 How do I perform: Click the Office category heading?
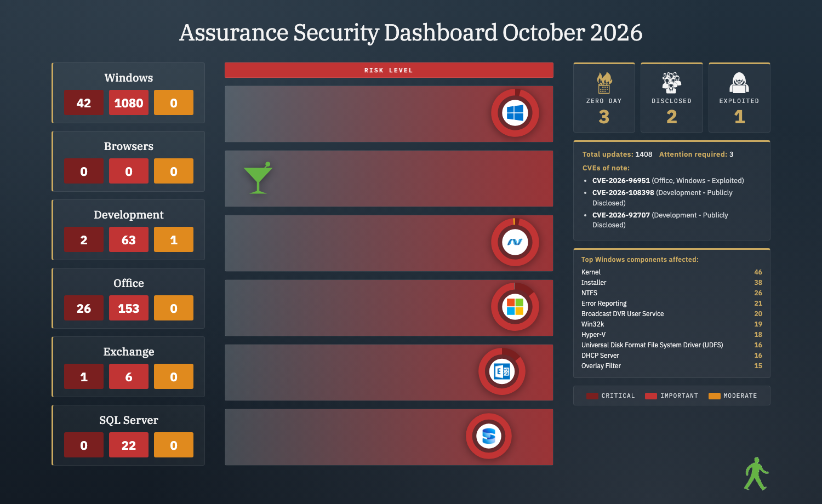(x=129, y=283)
